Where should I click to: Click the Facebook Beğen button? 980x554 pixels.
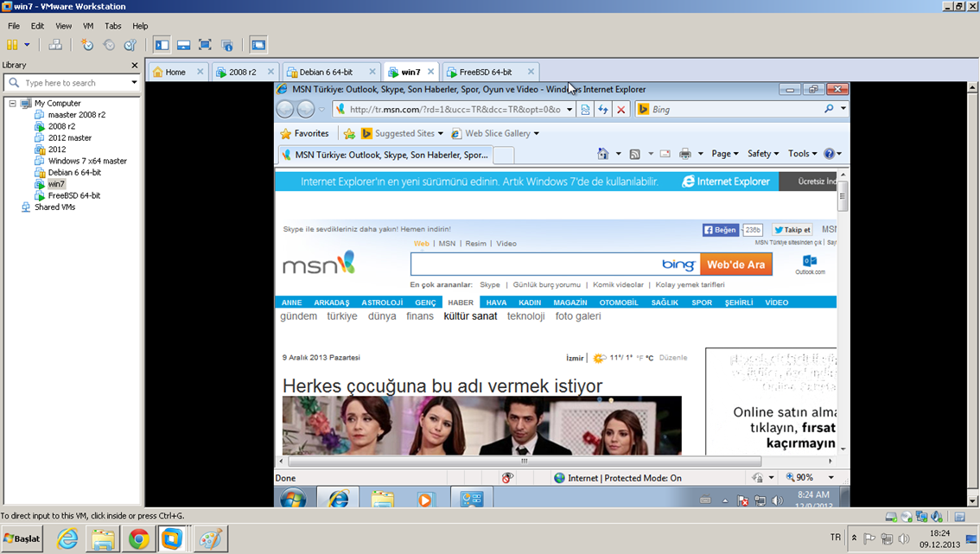tap(720, 230)
